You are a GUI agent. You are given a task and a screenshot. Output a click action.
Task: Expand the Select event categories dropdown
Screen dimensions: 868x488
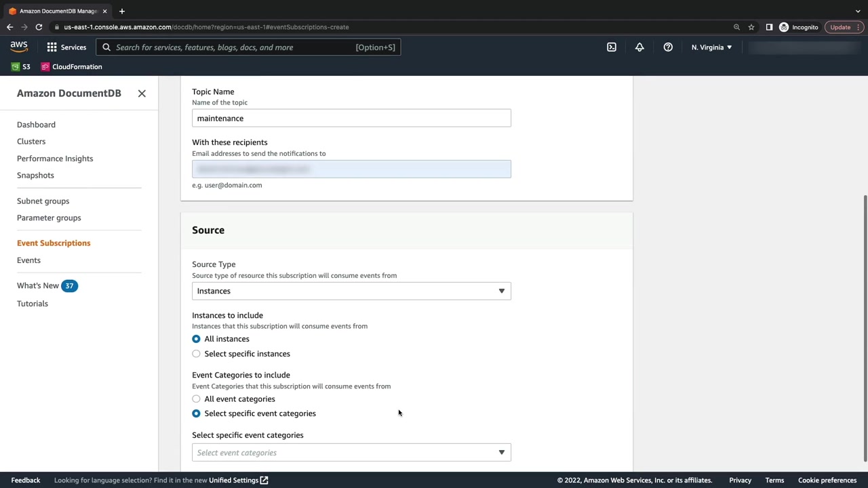point(351,453)
